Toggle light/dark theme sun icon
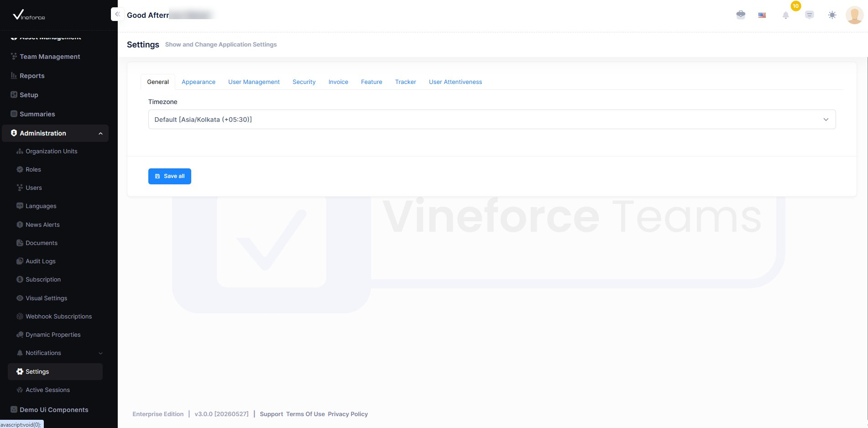The height and width of the screenshot is (428, 868). click(x=832, y=15)
